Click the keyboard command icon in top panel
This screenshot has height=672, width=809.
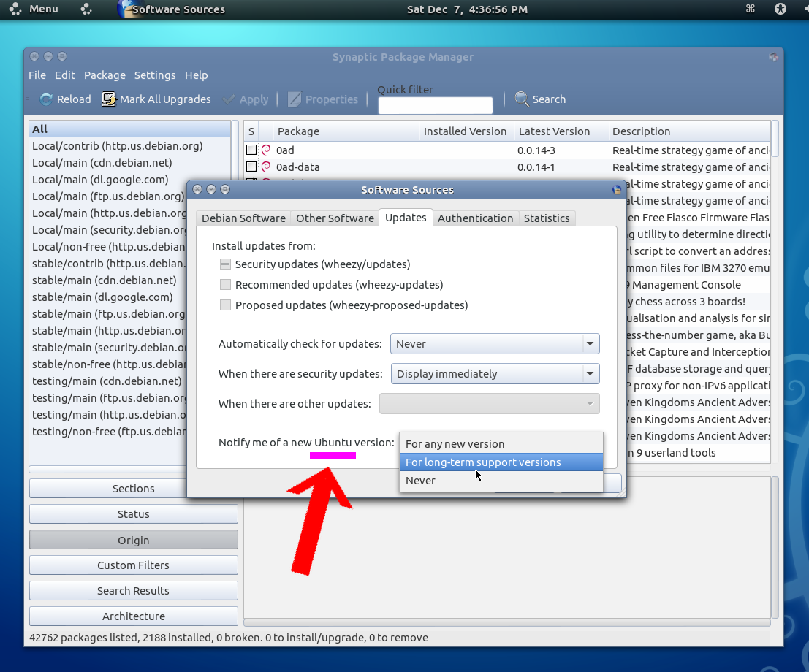click(x=751, y=9)
